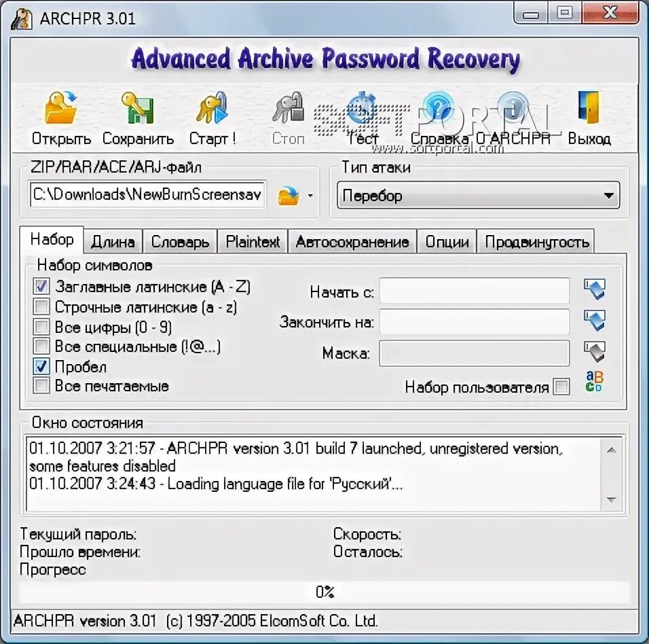Click the browse-folder icon beside the file path
This screenshot has height=644, width=649.
click(289, 196)
